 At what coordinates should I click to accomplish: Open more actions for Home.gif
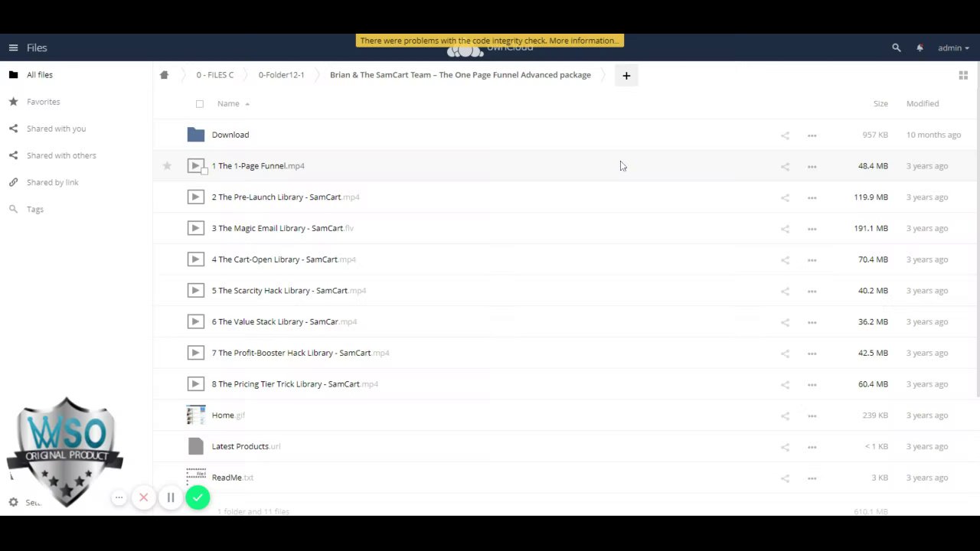(x=812, y=416)
